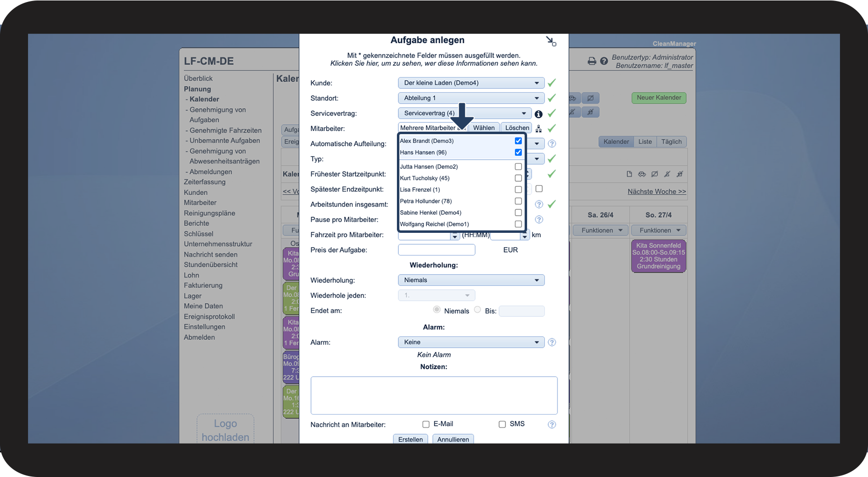Open Kita Sonnenfeld task on Sunday

pos(658,256)
